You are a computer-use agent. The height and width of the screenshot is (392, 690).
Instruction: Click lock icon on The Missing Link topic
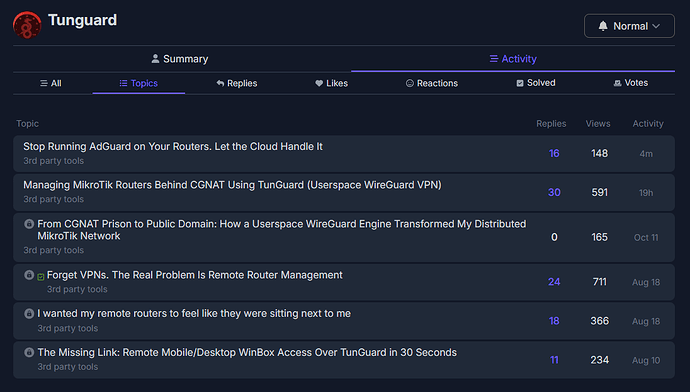point(29,352)
